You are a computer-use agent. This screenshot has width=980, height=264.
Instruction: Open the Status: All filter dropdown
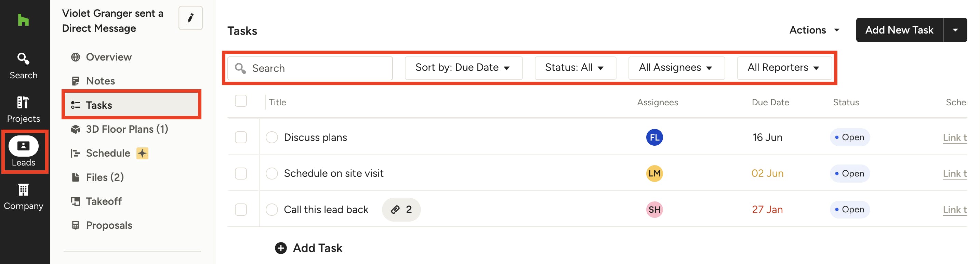575,68
